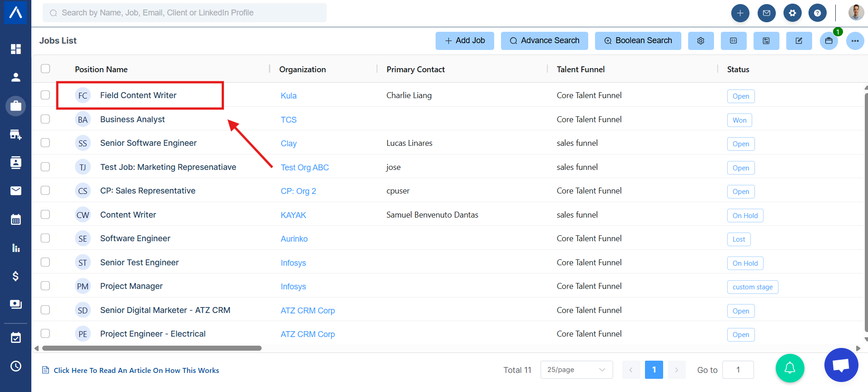The image size is (868, 392).
Task: Open the user profile avatar menu
Action: pos(856,13)
